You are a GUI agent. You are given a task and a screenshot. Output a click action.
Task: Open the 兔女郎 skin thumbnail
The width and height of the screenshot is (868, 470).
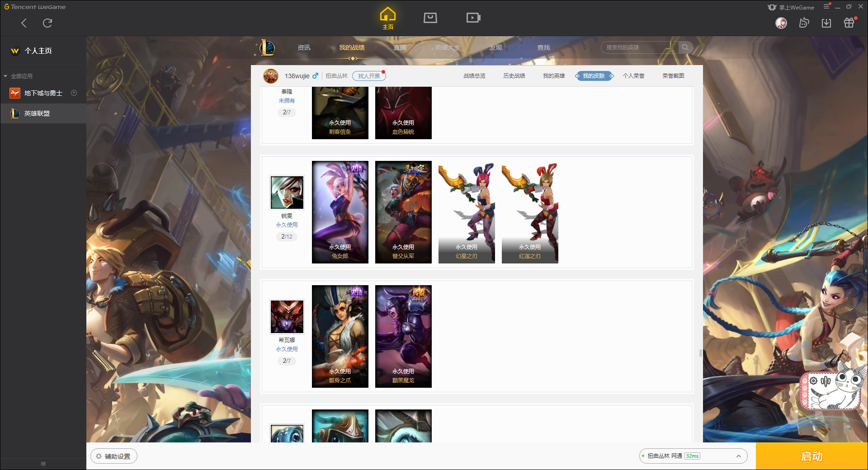pyautogui.click(x=340, y=212)
